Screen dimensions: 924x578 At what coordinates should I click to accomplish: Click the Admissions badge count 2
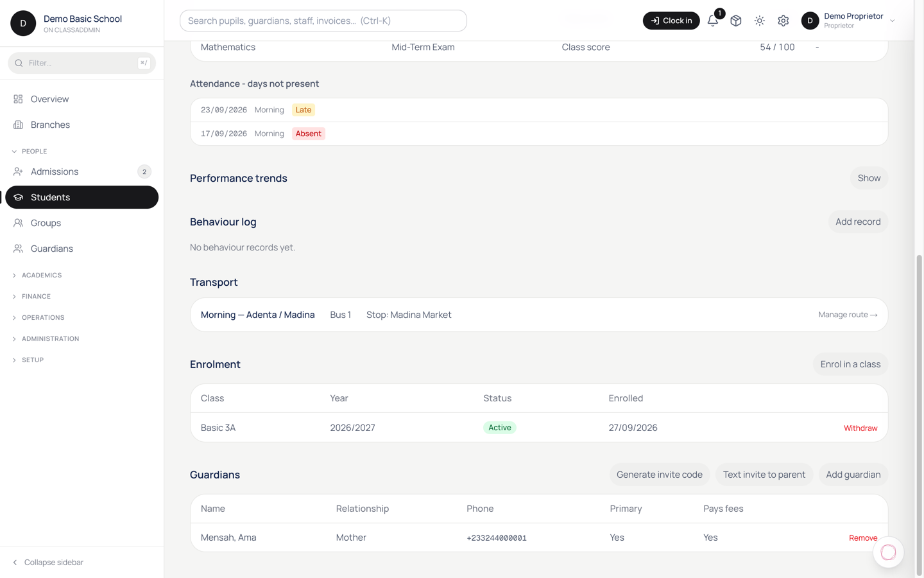tap(144, 171)
